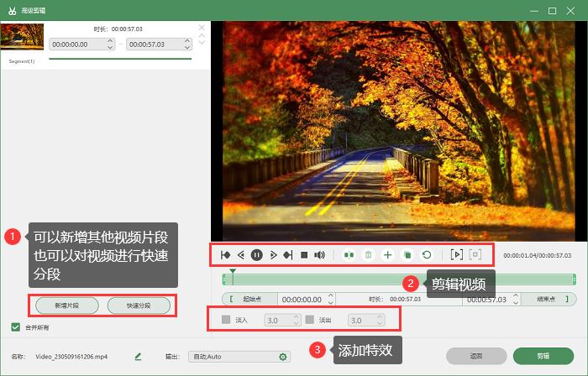Increase the segment list start time
The image size is (588, 376).
(x=110, y=41)
